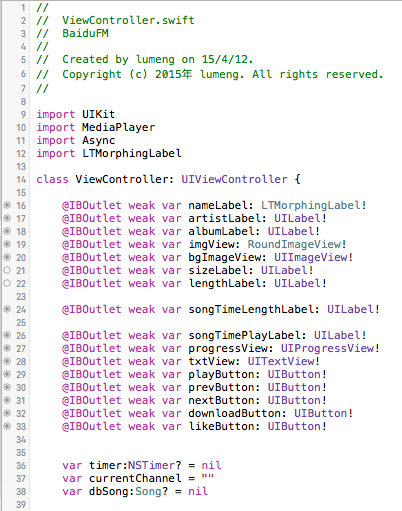
Task: Click the playButton variable name
Action: click(x=221, y=374)
